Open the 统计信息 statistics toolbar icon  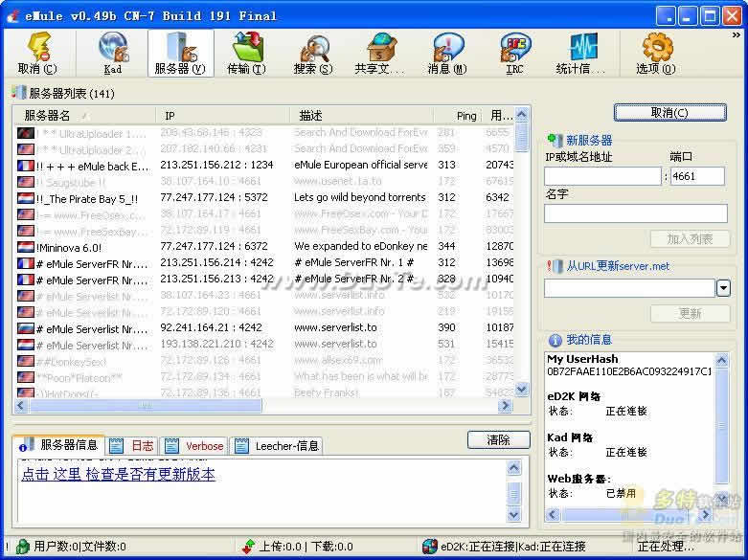[581, 53]
